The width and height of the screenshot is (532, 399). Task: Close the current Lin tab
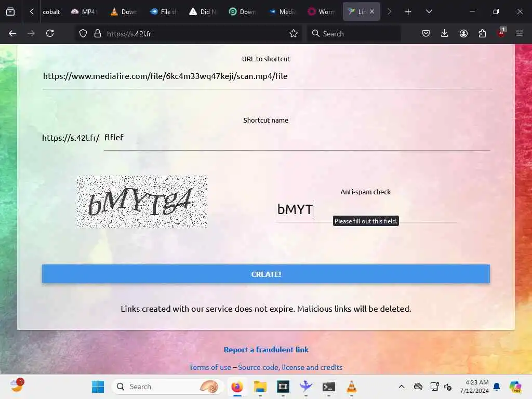[372, 11]
